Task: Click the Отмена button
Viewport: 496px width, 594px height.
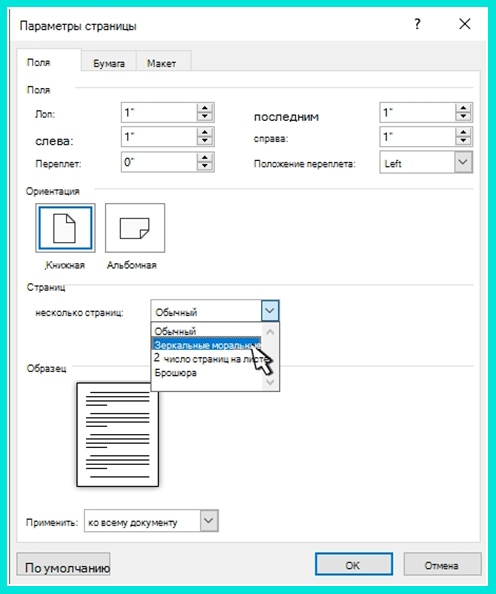Action: 442,564
